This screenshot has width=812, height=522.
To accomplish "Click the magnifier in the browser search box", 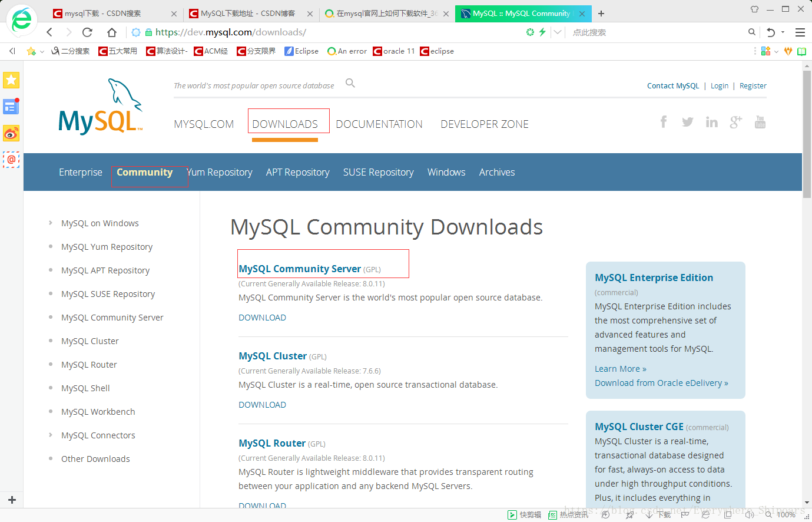I will (752, 32).
